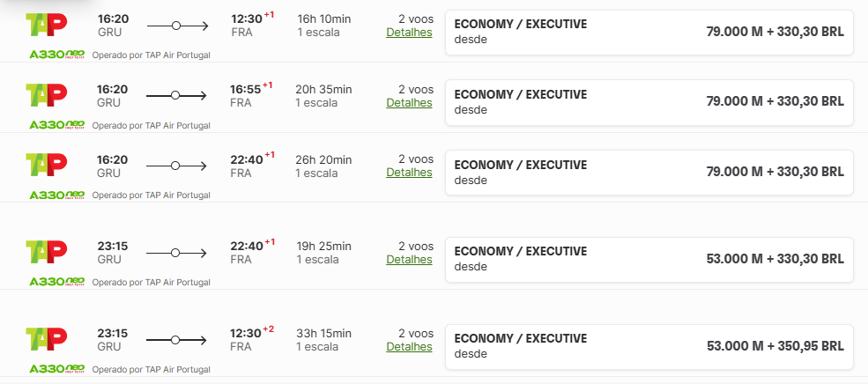868x384 pixels.
Task: Click the stopover route icon on the 33h 15min flight
Action: [x=175, y=339]
